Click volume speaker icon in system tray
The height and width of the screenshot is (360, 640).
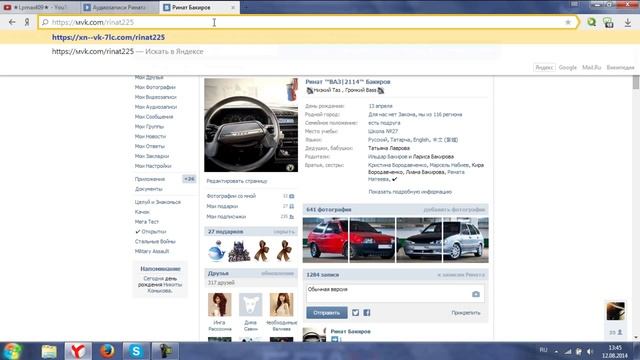(590, 351)
